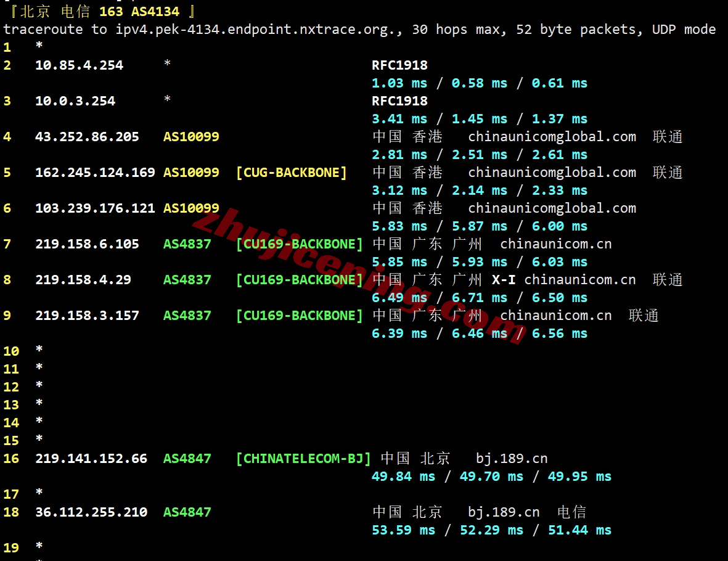728x561 pixels.
Task: Click the X-I marker on hop 8
Action: pos(503,280)
